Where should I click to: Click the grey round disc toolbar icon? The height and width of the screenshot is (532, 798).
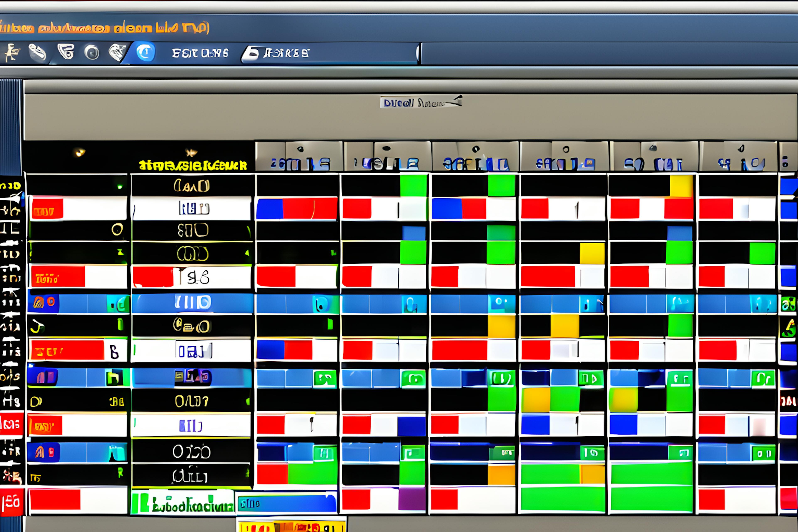[x=92, y=53]
